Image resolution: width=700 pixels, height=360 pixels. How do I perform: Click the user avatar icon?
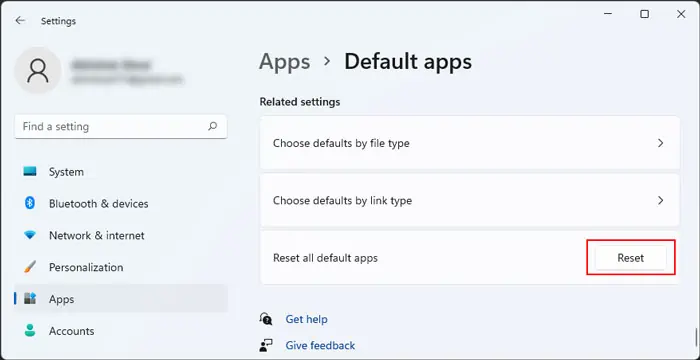[38, 70]
